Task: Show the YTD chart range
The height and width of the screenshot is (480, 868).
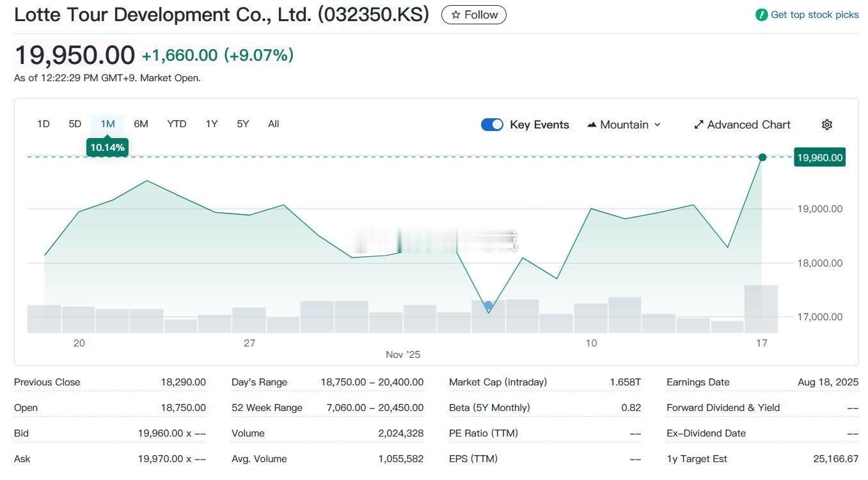Action: tap(177, 124)
